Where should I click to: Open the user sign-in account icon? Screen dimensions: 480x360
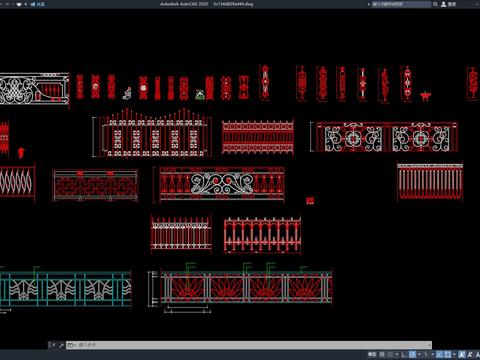click(444, 4)
